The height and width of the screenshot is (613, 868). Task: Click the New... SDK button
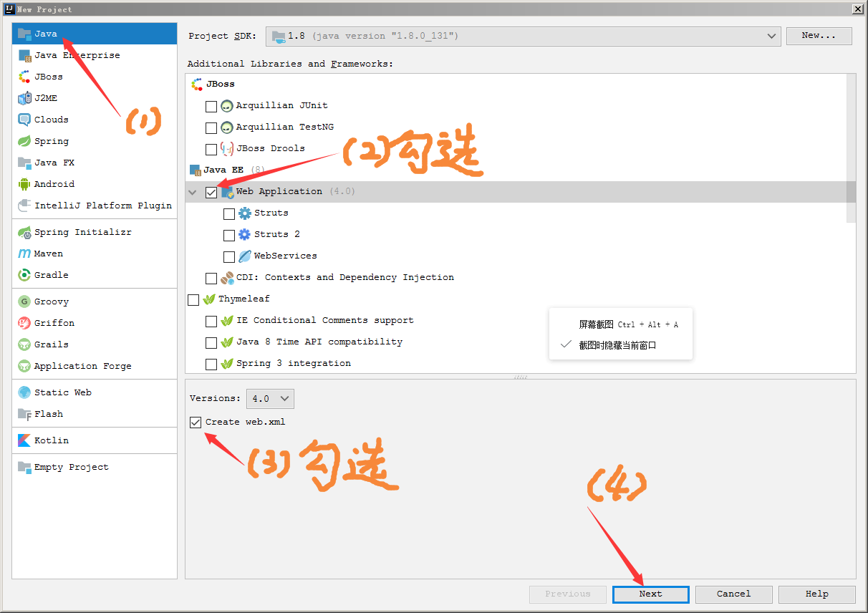819,36
